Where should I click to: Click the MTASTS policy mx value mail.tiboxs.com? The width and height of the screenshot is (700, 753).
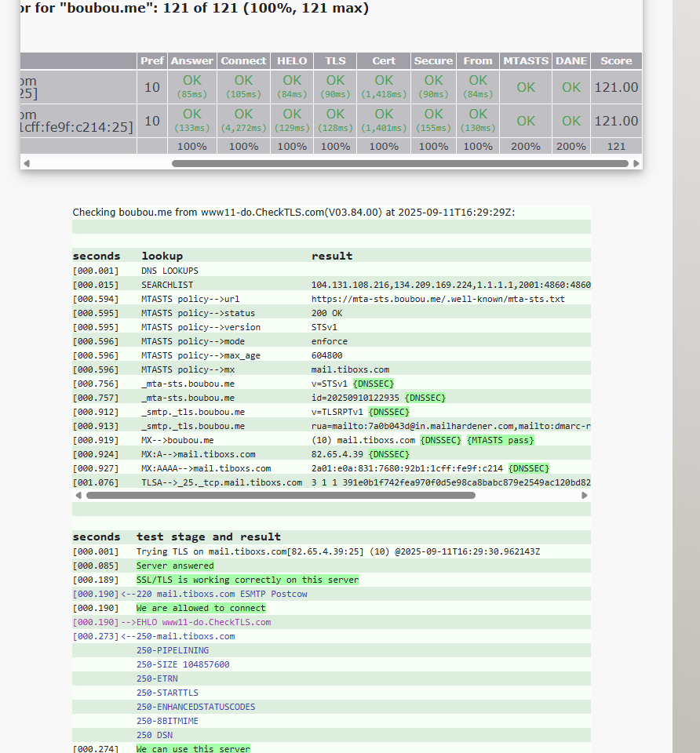pyautogui.click(x=350, y=369)
